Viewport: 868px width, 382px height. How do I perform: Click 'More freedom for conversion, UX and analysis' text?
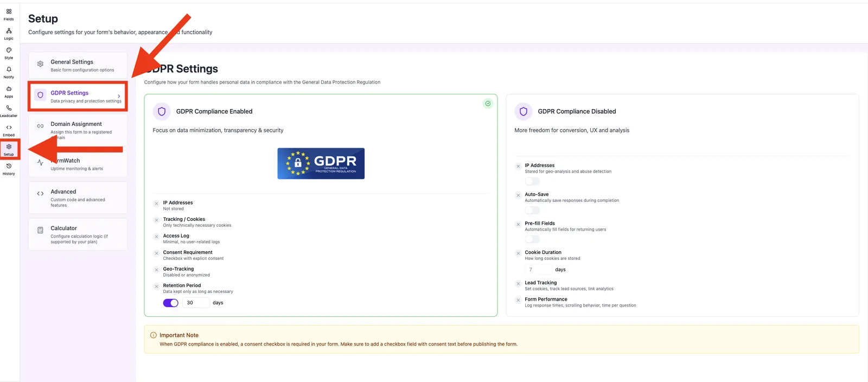click(572, 130)
